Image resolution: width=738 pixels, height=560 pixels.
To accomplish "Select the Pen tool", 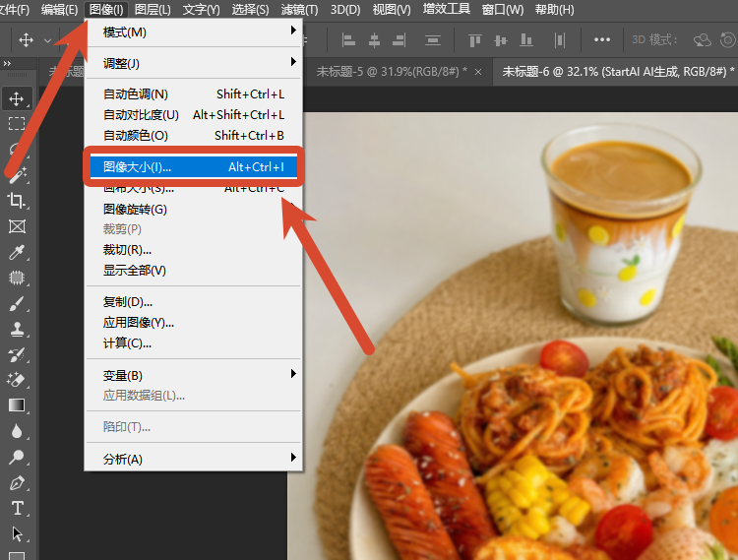I will 17,482.
